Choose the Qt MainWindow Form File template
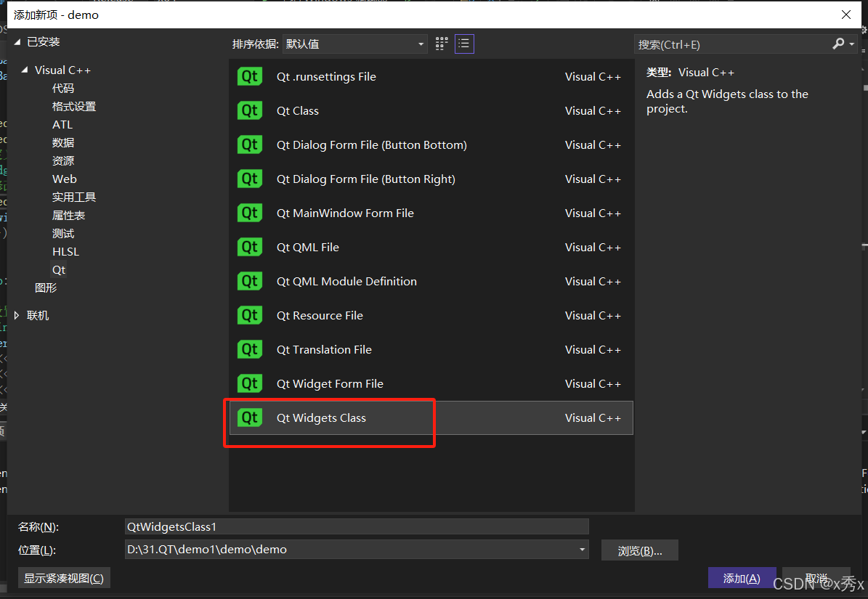868x599 pixels. [431, 213]
